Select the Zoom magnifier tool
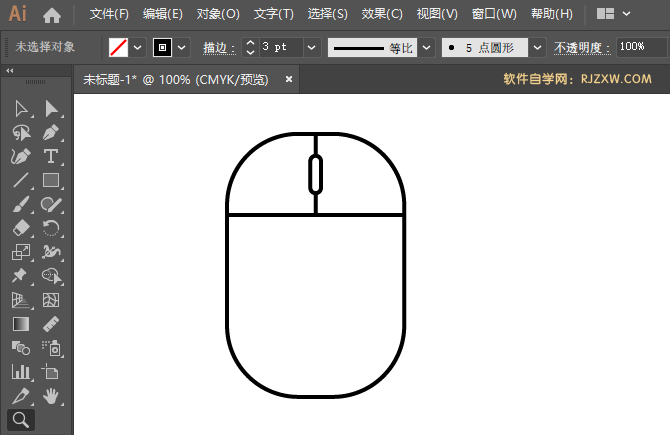This screenshot has height=435, width=670. click(x=20, y=420)
